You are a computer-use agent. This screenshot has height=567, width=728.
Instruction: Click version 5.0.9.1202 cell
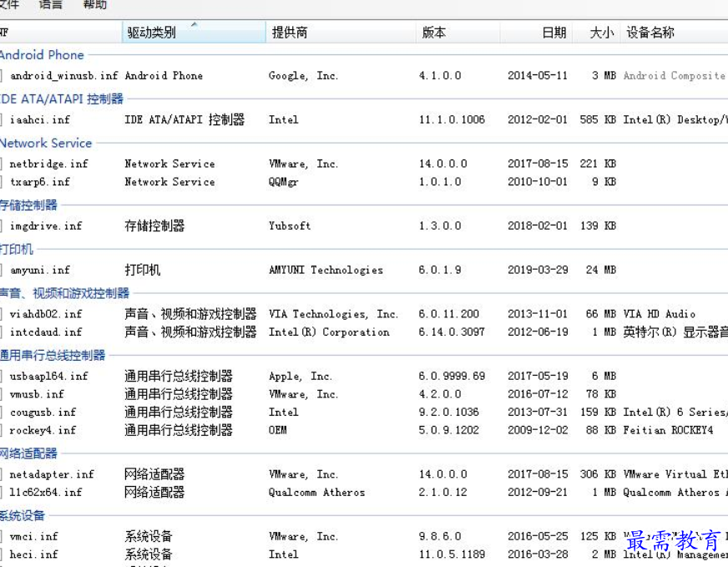pos(449,431)
